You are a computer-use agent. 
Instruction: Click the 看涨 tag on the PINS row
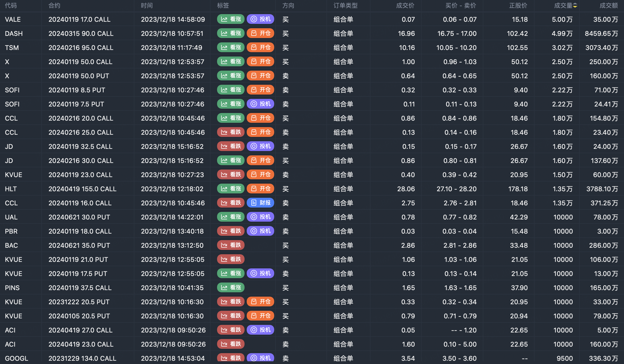[x=231, y=287]
